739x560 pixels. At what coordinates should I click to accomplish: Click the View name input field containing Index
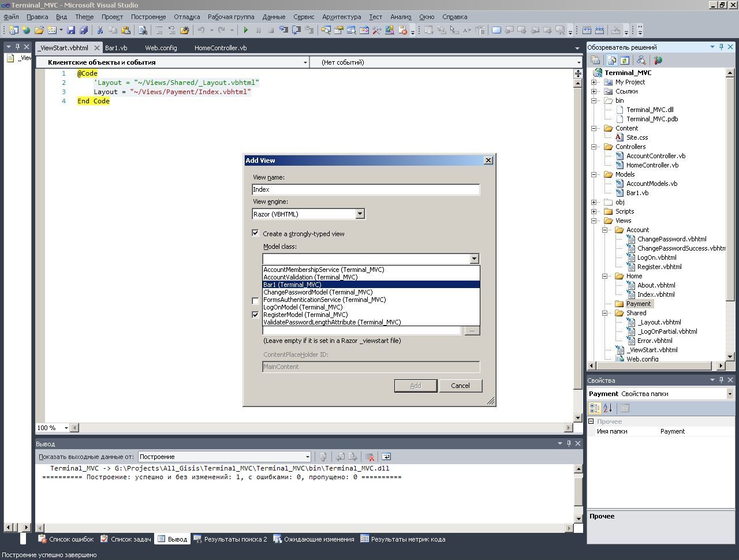366,189
